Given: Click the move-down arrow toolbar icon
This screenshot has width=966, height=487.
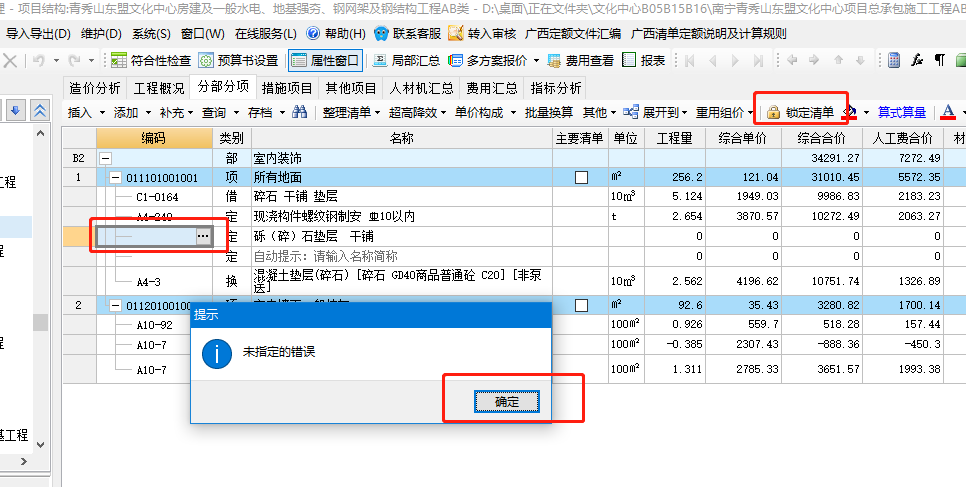Looking at the screenshot, I should [x=860, y=60].
